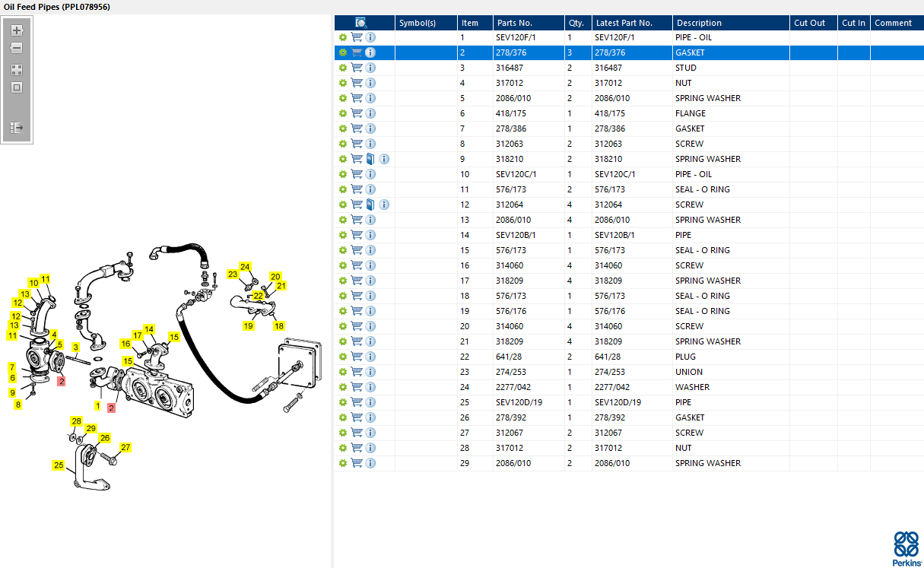Click diagram callout 20

coord(275,277)
